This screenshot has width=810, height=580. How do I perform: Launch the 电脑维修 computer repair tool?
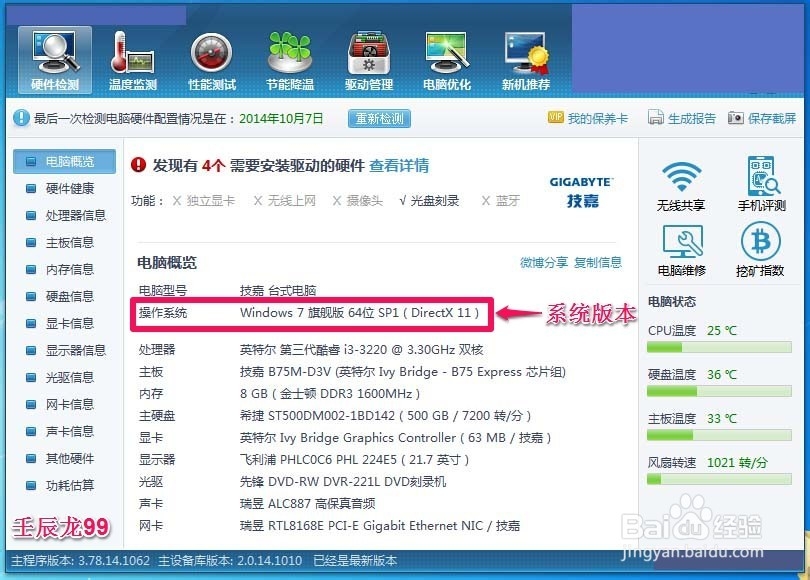click(x=681, y=250)
